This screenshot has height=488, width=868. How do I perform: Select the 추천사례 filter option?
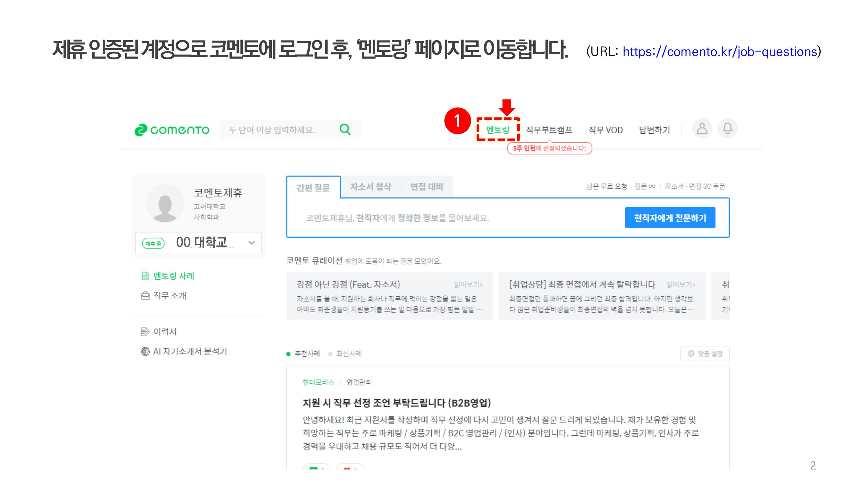[307, 354]
